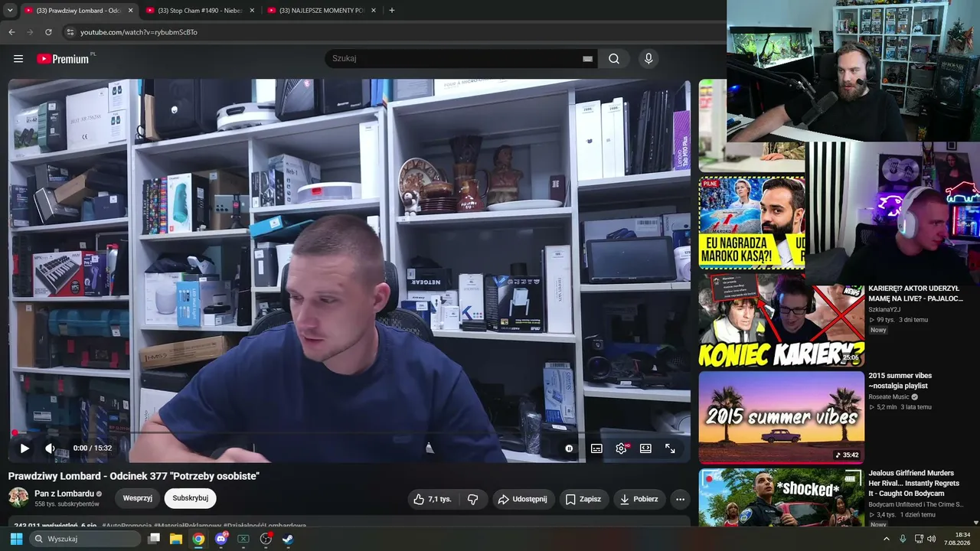
Task: Open the YouTube hamburger guide menu
Action: pos(18,59)
